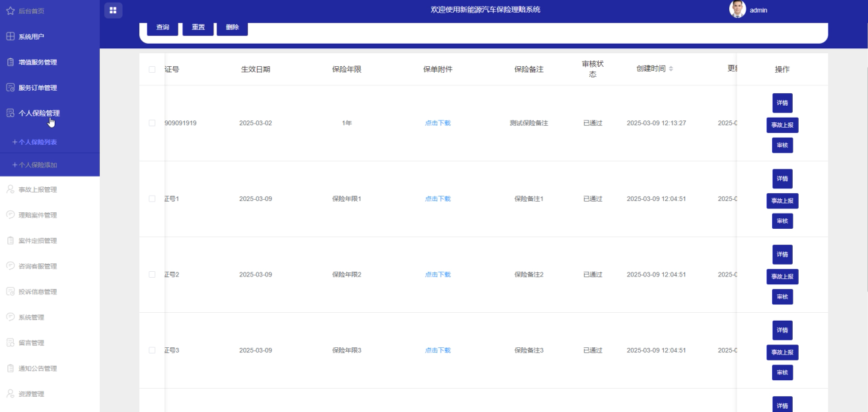This screenshot has width=868, height=412.
Task: Select the checkbox for row 909091919
Action: pyautogui.click(x=152, y=123)
